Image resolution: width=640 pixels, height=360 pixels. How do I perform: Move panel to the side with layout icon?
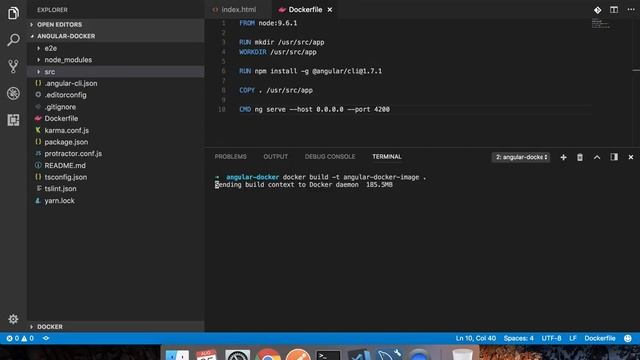[x=614, y=157]
